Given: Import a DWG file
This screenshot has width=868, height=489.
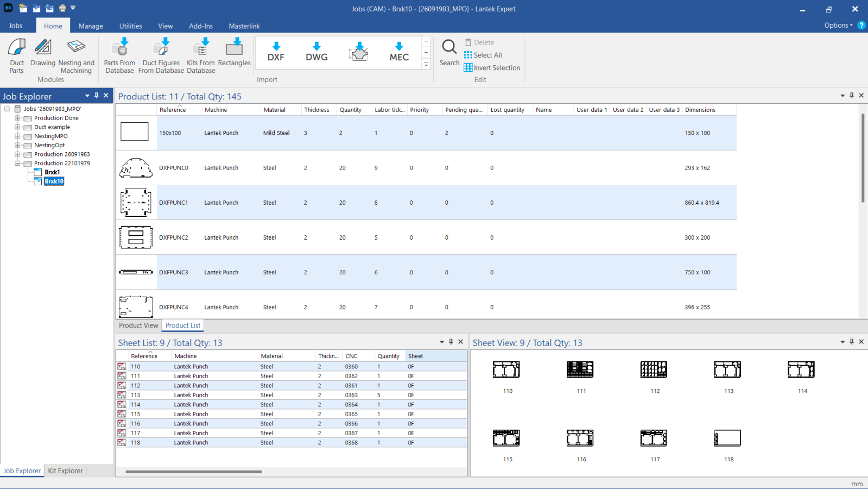Looking at the screenshot, I should (x=316, y=52).
